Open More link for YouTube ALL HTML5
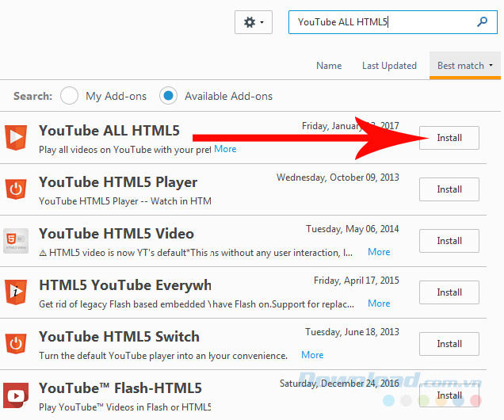 225,149
